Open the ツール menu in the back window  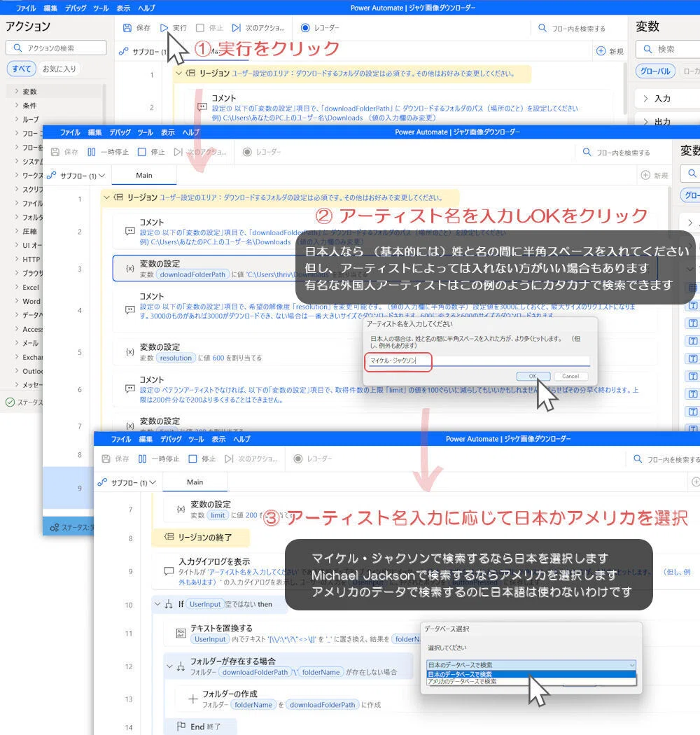(100, 8)
